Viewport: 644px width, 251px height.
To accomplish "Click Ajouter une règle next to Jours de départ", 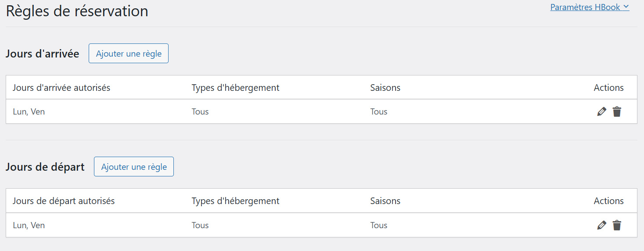I will tap(134, 167).
